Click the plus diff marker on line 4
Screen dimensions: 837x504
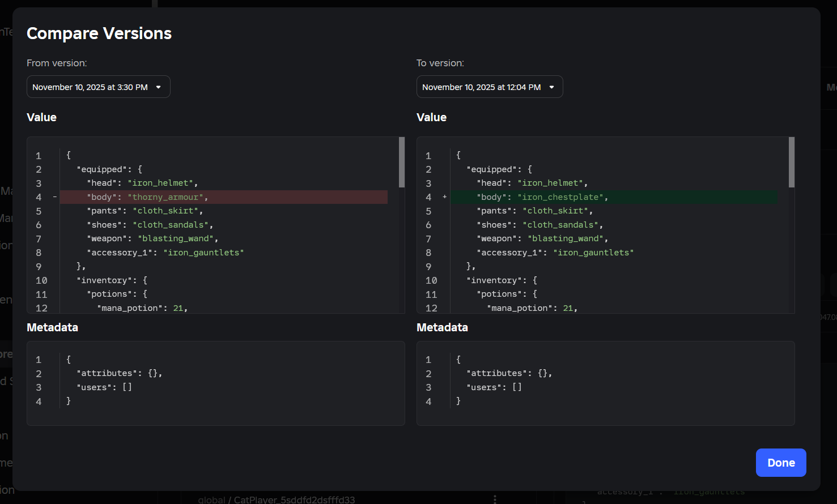[x=444, y=197]
